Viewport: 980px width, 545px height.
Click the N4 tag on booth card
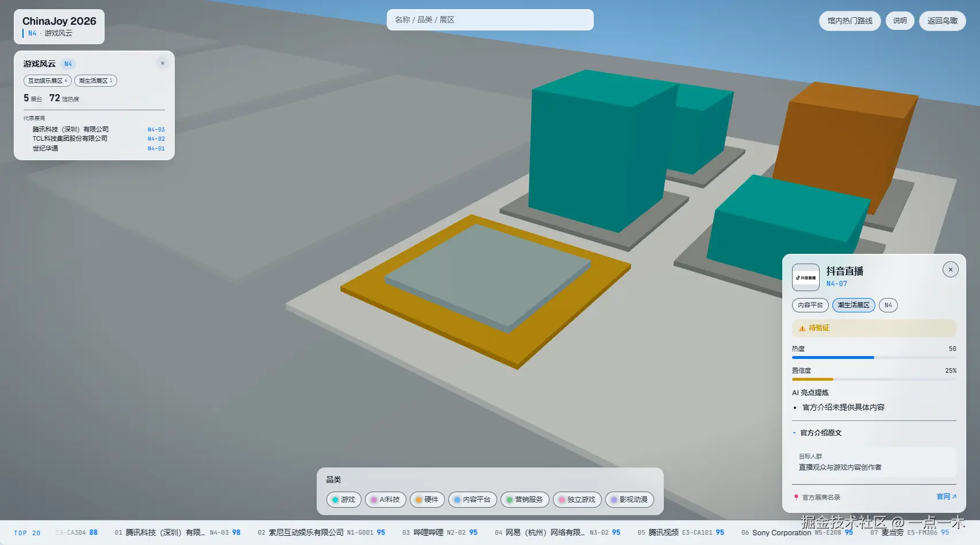(888, 305)
